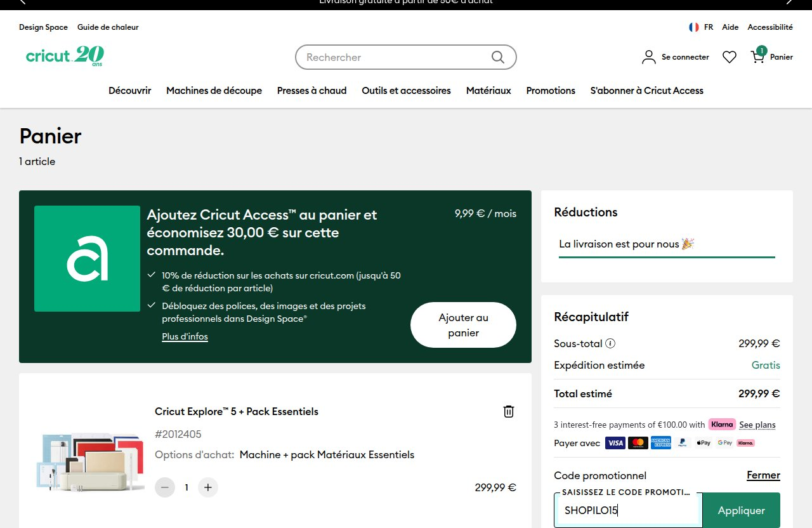Click La livraison est pour nous text

point(626,244)
